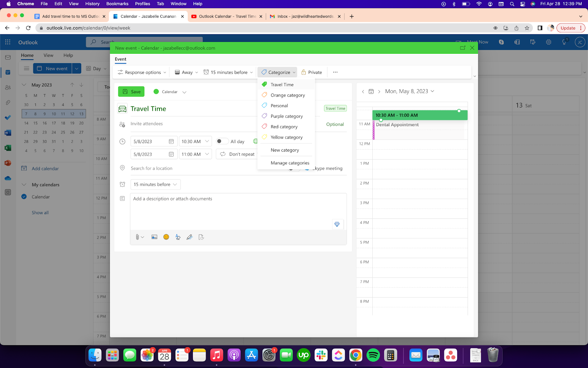Screen dimensions: 588x368
Task: Select the Red category
Action: tap(286, 127)
